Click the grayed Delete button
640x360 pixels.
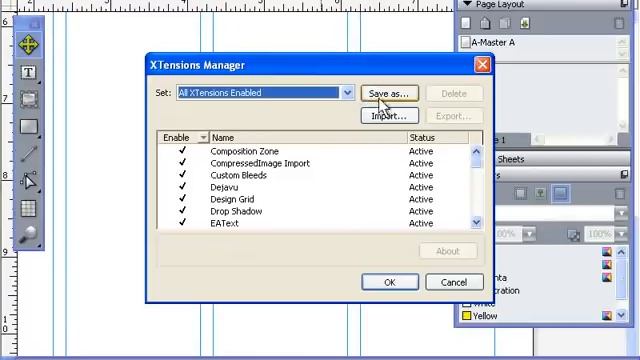454,93
